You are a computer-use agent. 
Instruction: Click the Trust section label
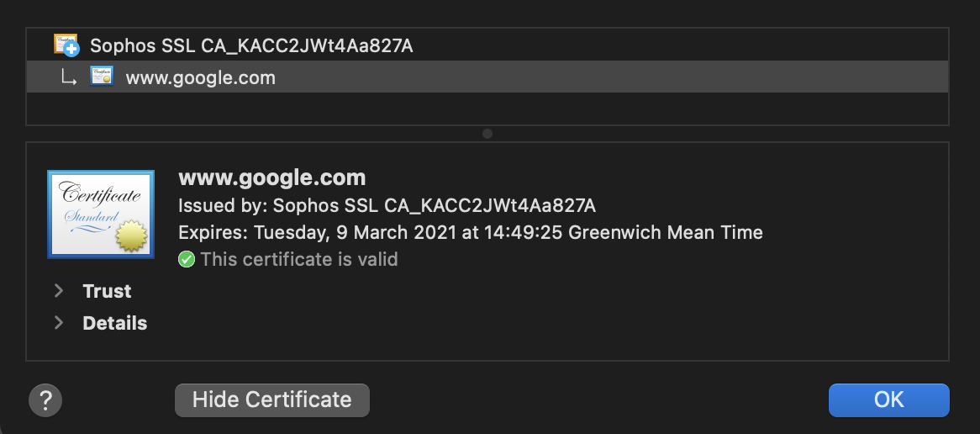pyautogui.click(x=107, y=291)
